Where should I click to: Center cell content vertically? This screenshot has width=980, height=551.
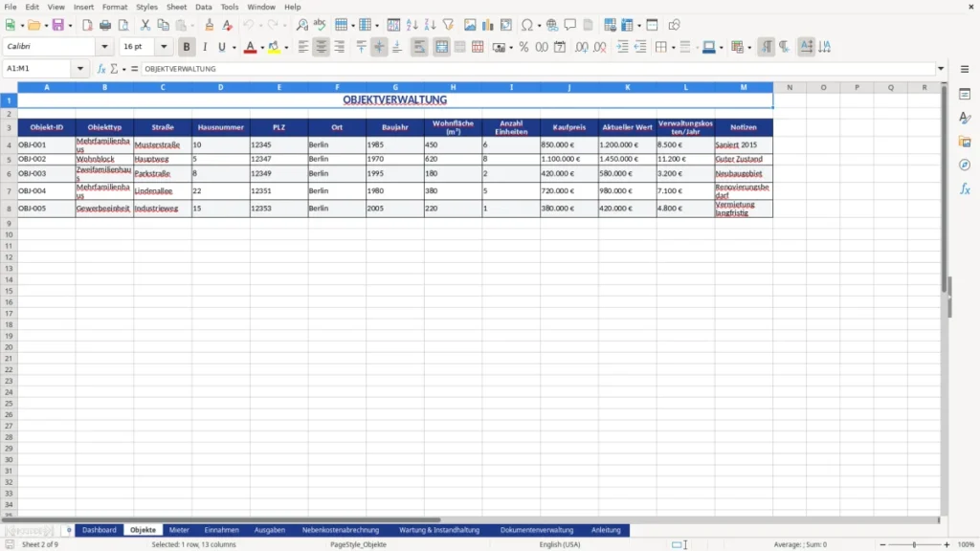379,47
